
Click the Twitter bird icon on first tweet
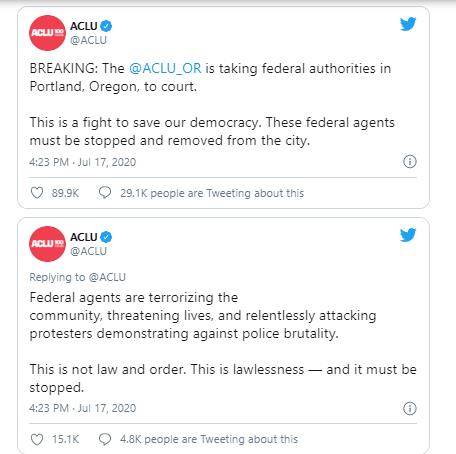point(408,24)
